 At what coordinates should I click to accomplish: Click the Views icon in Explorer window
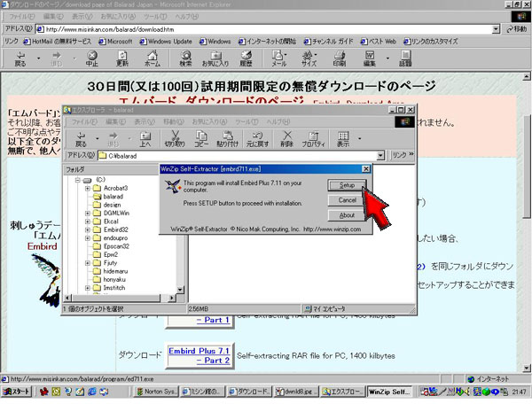[343, 139]
